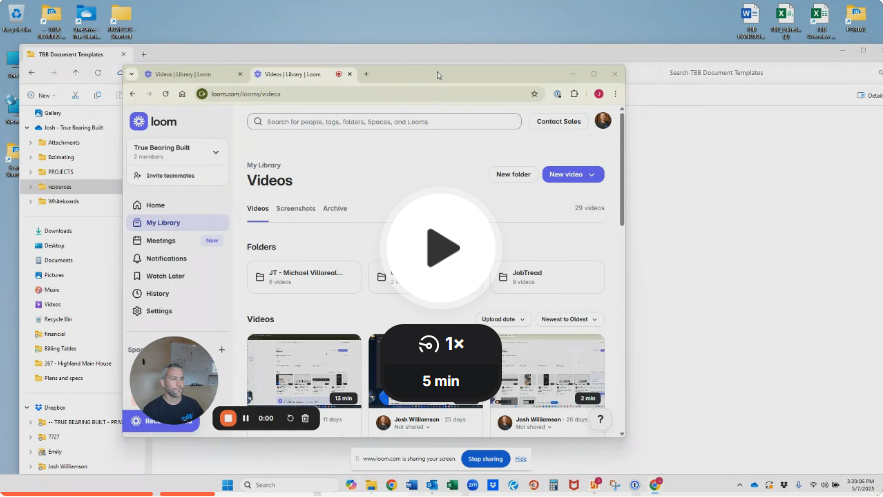Image resolution: width=883 pixels, height=497 pixels.
Task: Delete the recording with the trash icon
Action: (305, 418)
